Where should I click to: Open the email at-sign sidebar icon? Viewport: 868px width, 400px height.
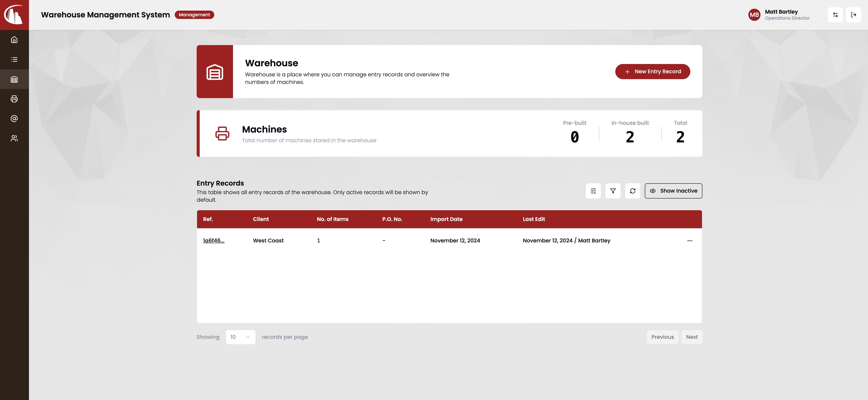14,118
